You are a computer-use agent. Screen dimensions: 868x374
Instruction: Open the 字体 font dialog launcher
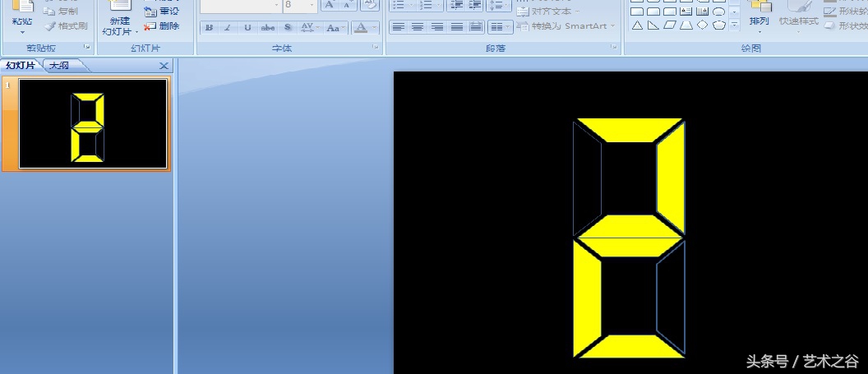[x=376, y=48]
